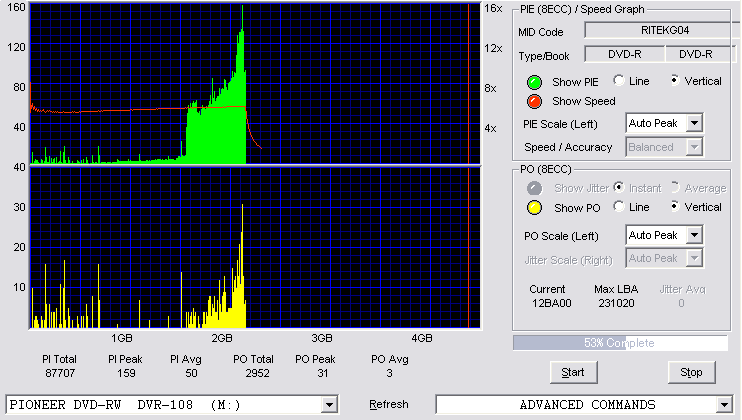Open PO Scale (Left) Auto Peak dropdown
This screenshot has width=742, height=420.
[694, 235]
